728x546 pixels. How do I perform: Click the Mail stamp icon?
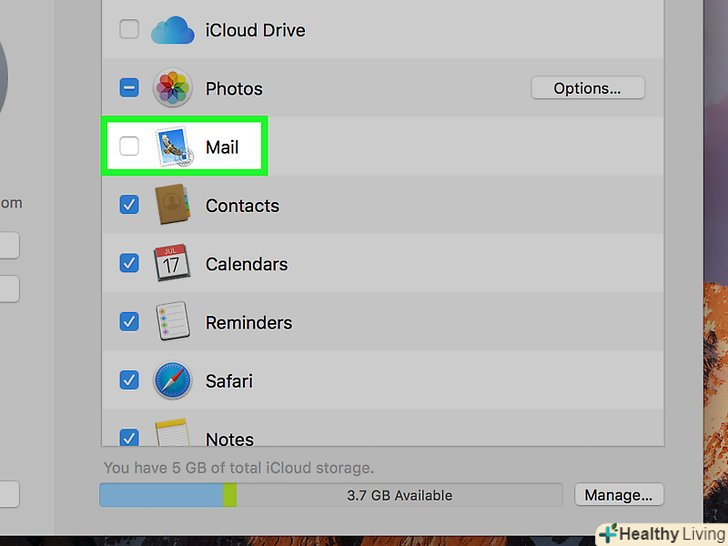tap(172, 147)
